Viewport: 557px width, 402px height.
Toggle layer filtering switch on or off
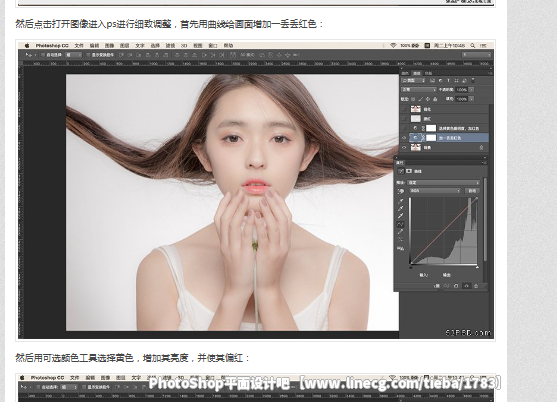[x=473, y=80]
